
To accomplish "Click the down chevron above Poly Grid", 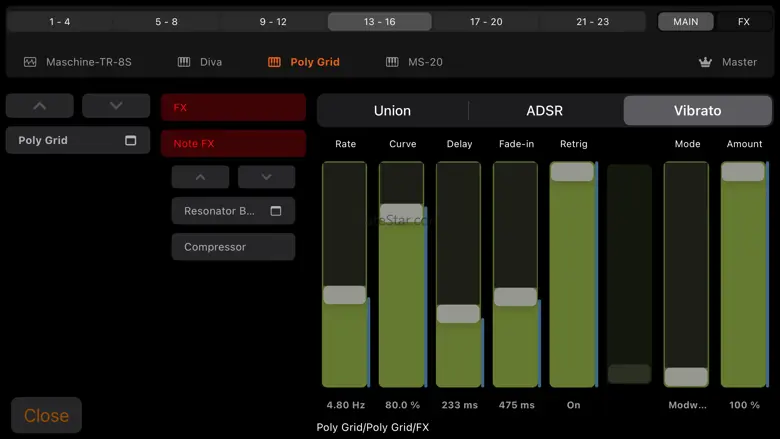I will tap(116, 106).
